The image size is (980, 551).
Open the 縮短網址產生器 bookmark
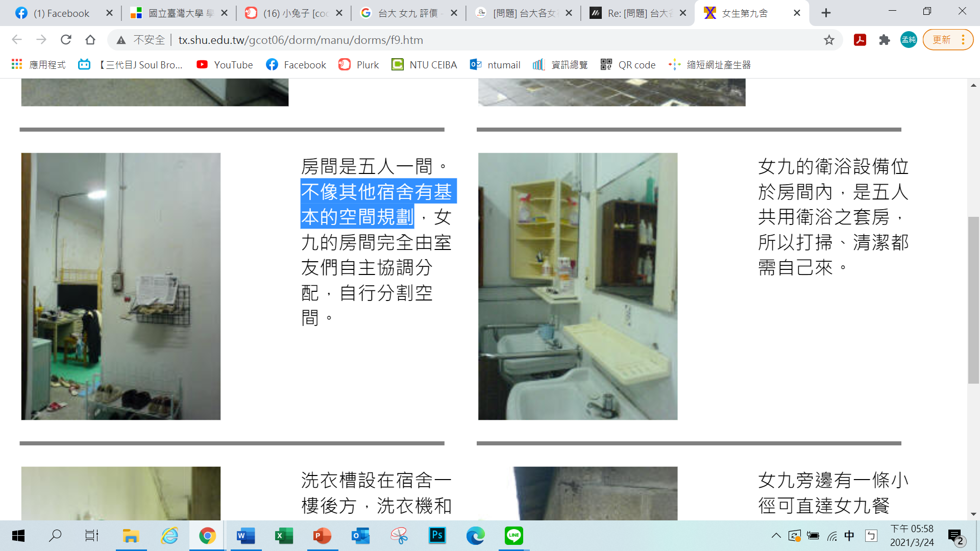[709, 65]
